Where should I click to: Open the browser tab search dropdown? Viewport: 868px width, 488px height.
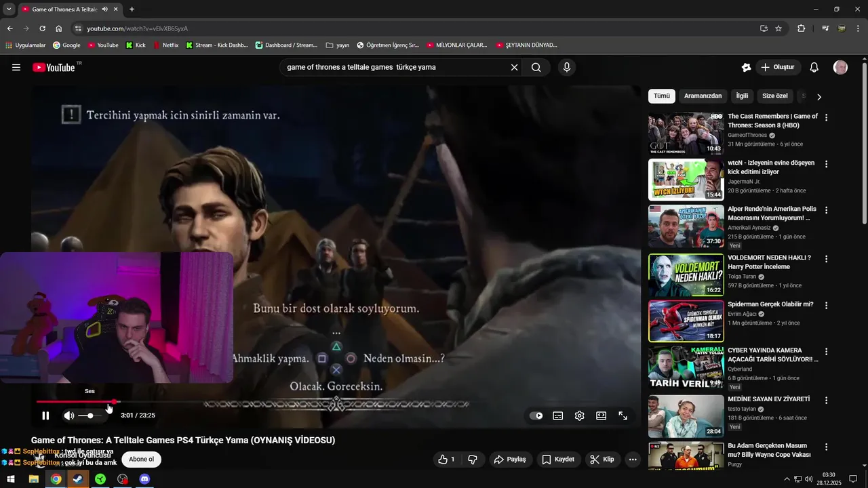[x=9, y=9]
